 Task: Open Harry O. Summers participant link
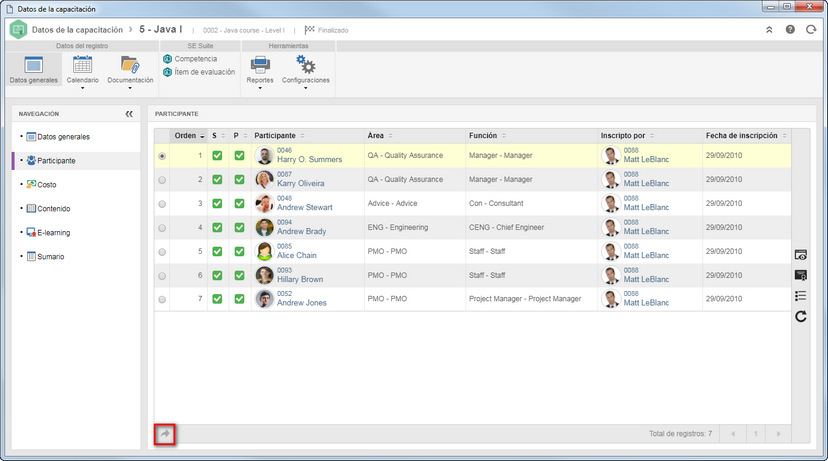309,159
